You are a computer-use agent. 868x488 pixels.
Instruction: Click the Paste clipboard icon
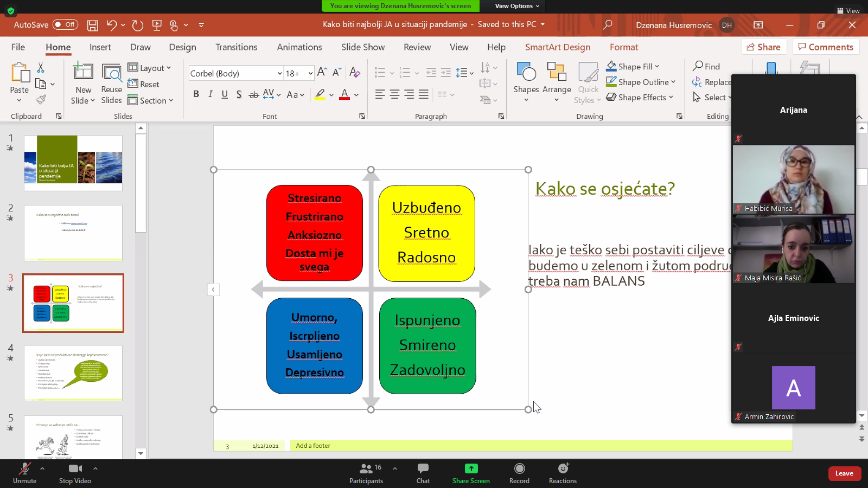[x=20, y=72]
